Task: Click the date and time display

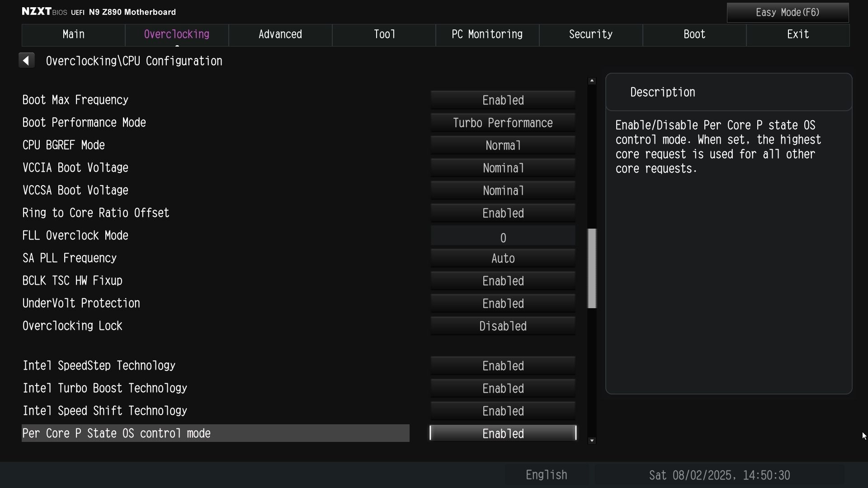Action: (719, 475)
